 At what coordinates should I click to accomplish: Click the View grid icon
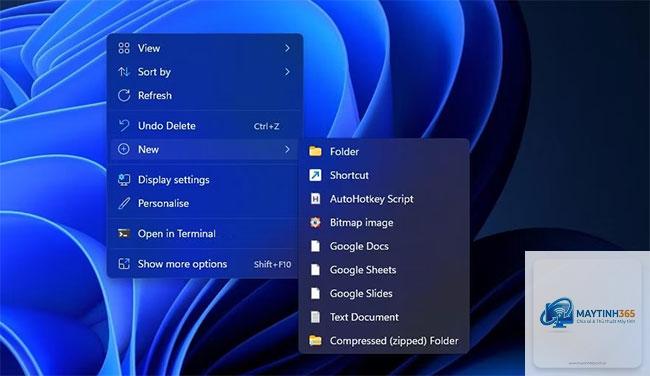tap(124, 48)
